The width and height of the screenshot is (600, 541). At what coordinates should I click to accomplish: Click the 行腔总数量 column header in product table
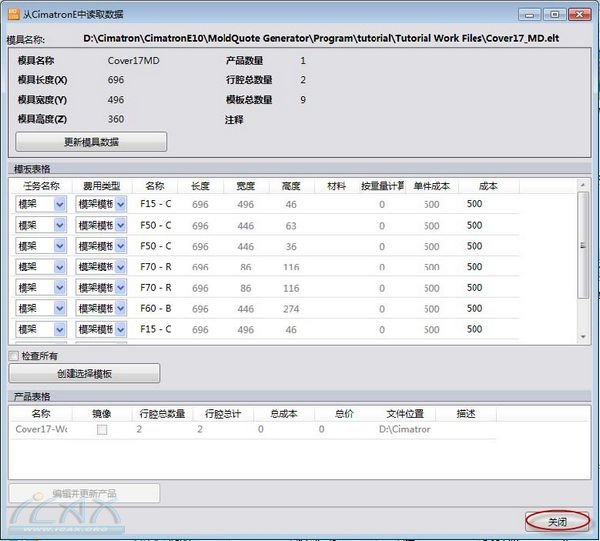(162, 414)
